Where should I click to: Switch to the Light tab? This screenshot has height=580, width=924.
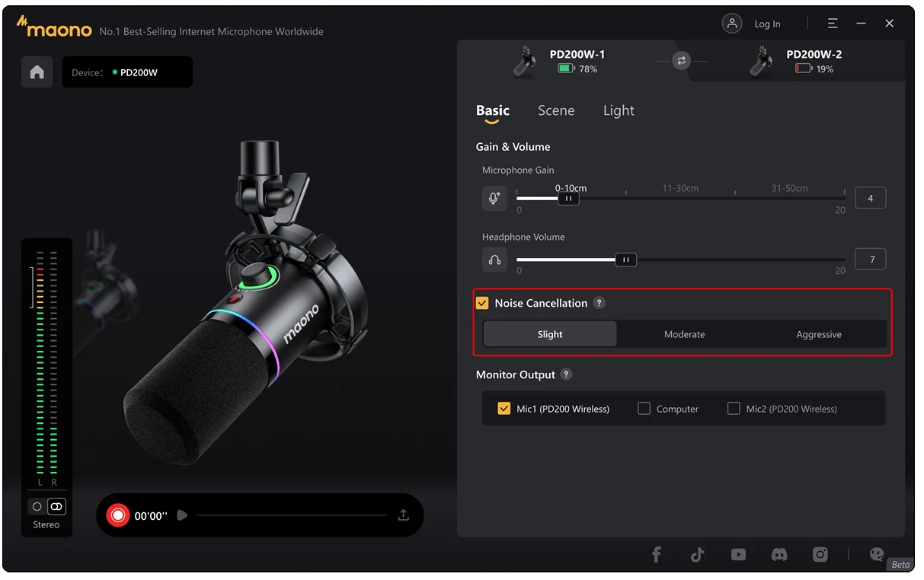pyautogui.click(x=619, y=110)
